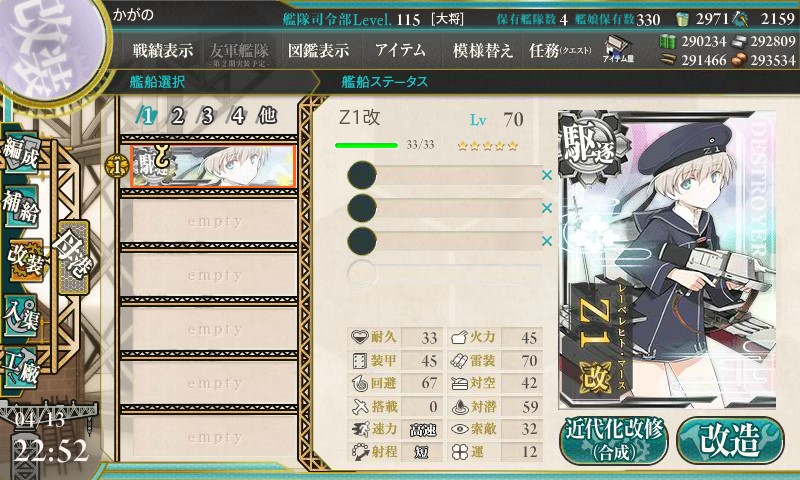Open the 工廠 factory icon

20,367
